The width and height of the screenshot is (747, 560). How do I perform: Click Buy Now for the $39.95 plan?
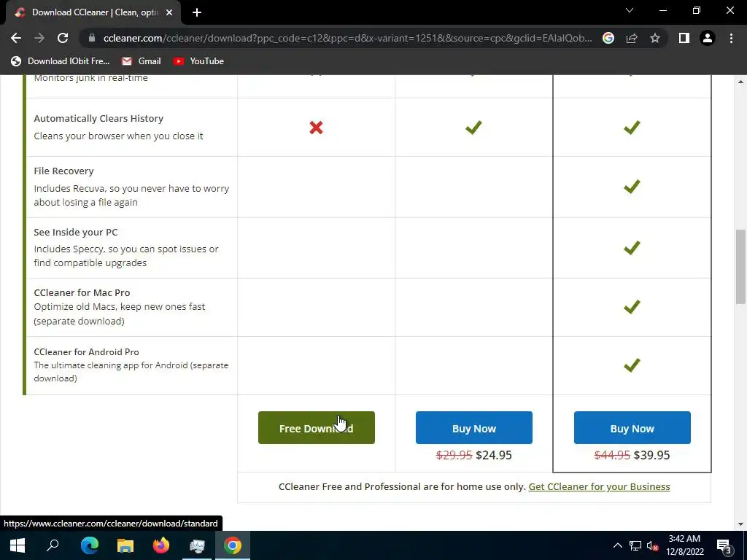(x=632, y=427)
